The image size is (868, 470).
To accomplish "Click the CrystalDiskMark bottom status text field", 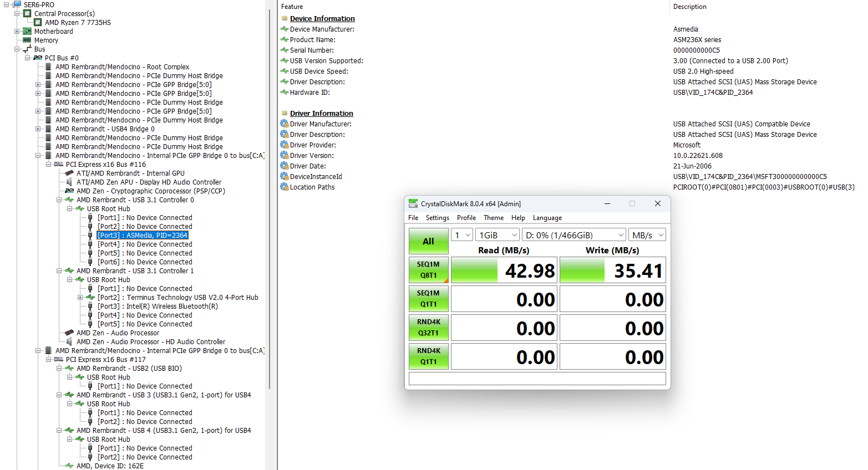I will 537,379.
